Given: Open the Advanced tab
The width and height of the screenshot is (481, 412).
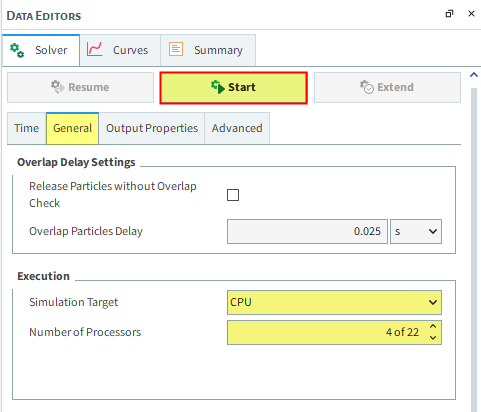Looking at the screenshot, I should point(237,128).
